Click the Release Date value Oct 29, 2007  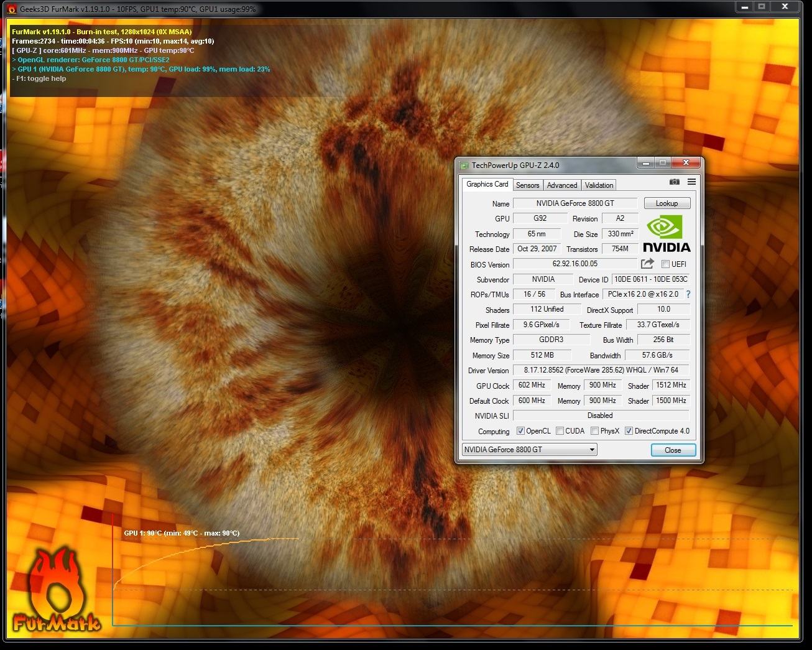(x=537, y=249)
